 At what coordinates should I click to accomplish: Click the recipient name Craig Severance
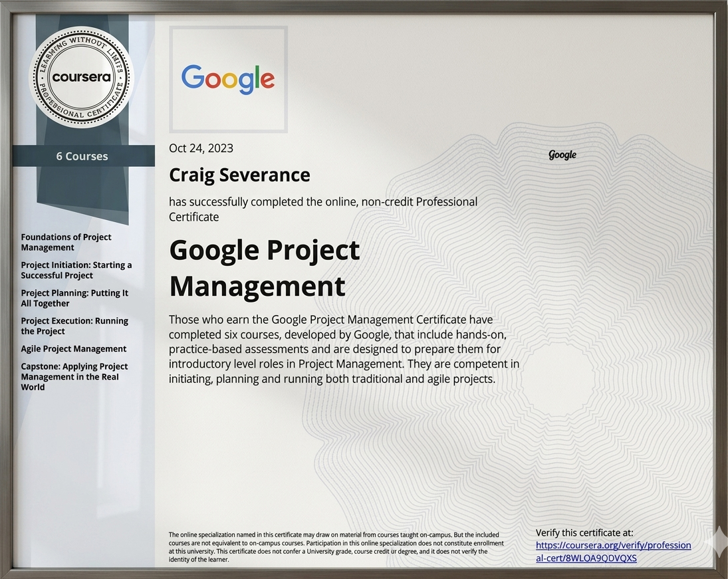click(239, 175)
